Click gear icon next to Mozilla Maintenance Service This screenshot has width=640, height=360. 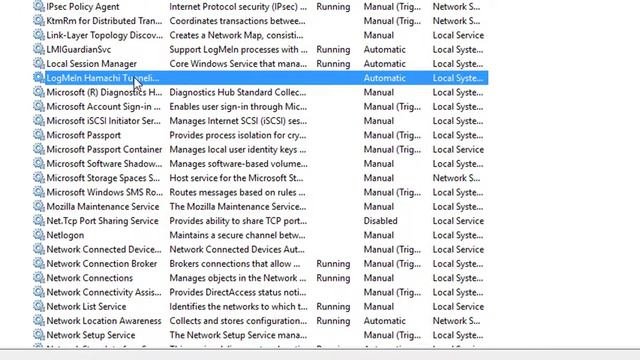(x=39, y=207)
